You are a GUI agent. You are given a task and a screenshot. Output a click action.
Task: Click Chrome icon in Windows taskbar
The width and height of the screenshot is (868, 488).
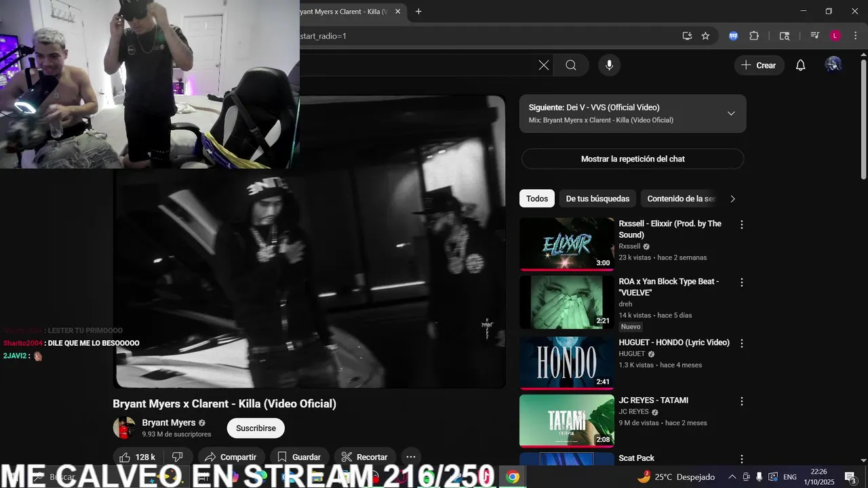pyautogui.click(x=513, y=477)
